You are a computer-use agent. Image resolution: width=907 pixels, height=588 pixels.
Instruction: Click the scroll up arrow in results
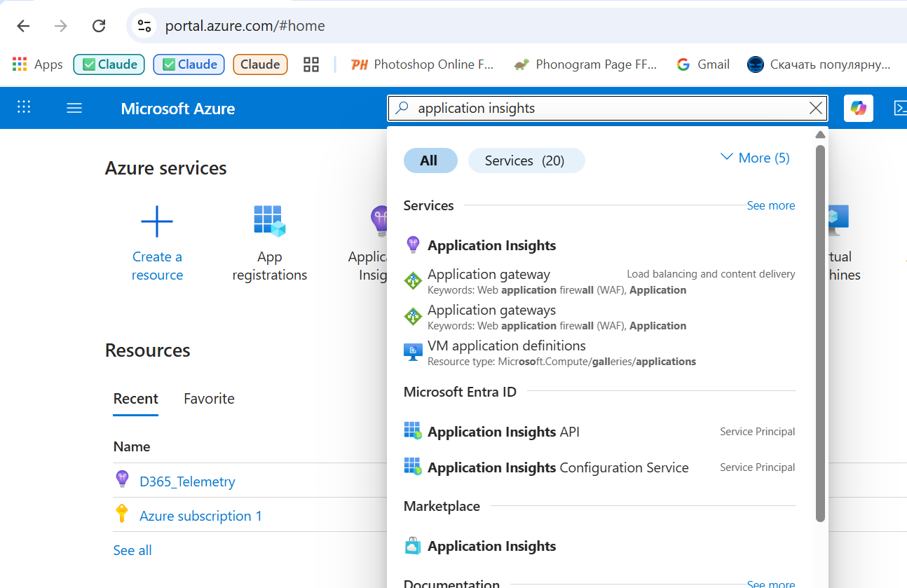pos(820,135)
